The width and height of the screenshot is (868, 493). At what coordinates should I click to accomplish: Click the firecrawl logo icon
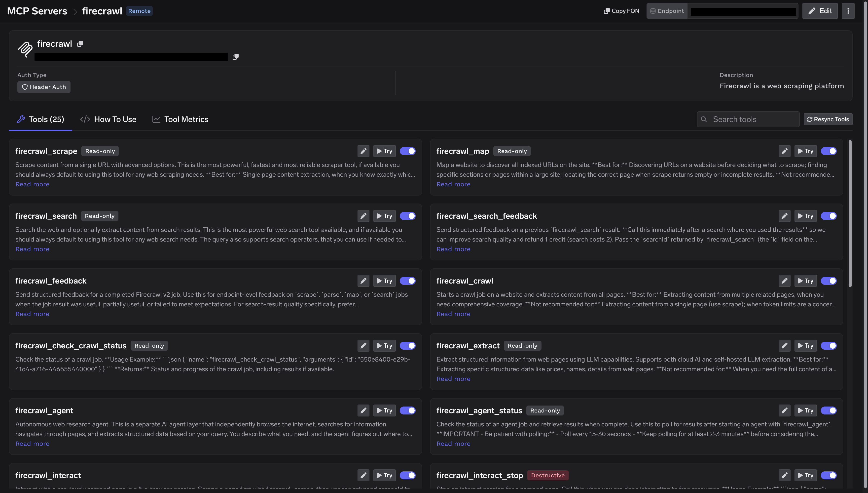[25, 49]
